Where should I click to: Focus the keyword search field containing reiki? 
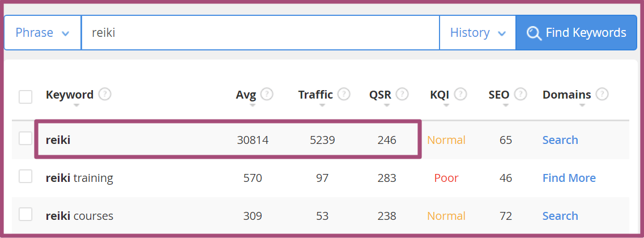click(x=261, y=33)
